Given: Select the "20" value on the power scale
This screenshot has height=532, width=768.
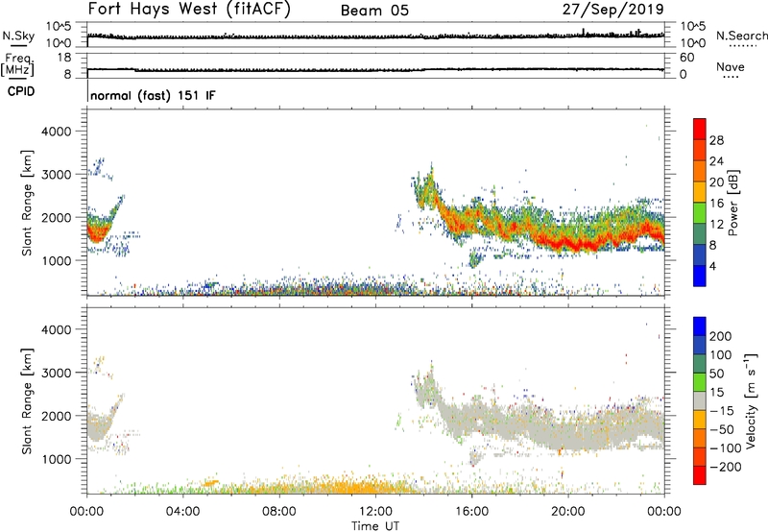Looking at the screenshot, I should (x=716, y=182).
